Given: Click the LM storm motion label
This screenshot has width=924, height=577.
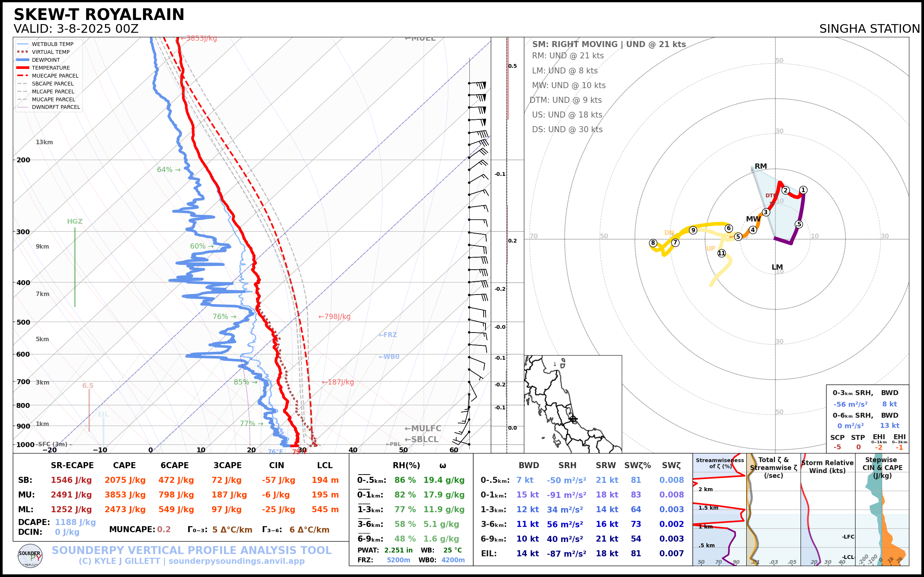Looking at the screenshot, I should 777,267.
